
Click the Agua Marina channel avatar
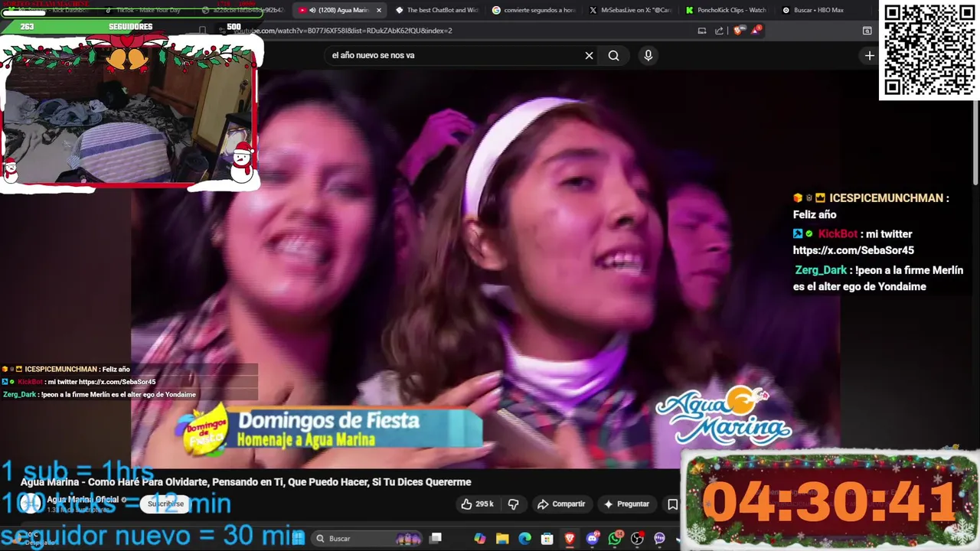(x=31, y=503)
